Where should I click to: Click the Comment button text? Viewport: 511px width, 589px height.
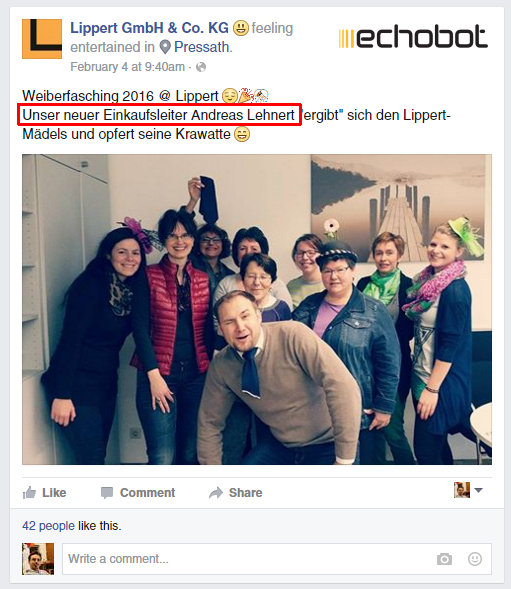point(147,492)
